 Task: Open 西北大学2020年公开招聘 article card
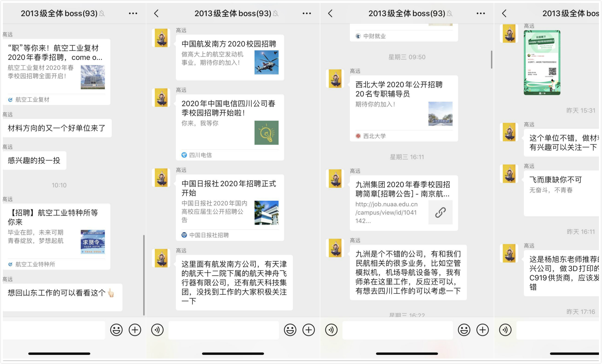coord(404,108)
